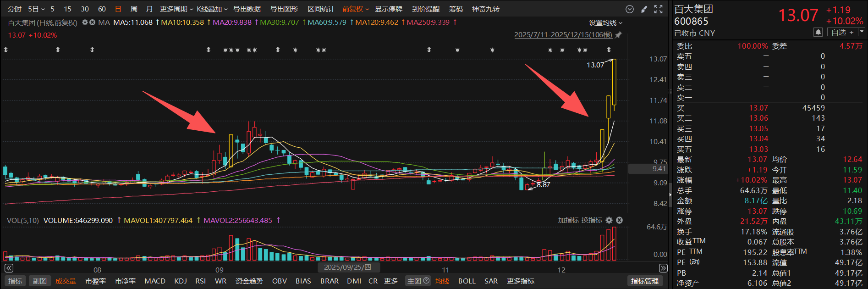The image size is (868, 289).
Task: Remove MA indicator with X icon
Action: pos(92,22)
